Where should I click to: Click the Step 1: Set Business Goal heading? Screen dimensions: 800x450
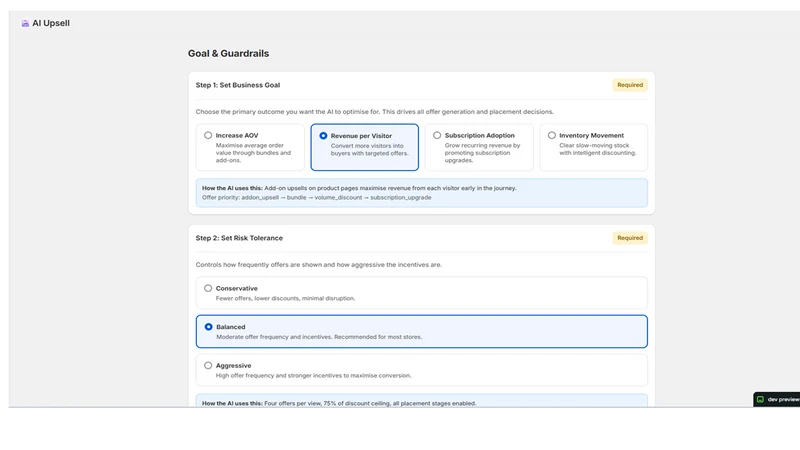[x=238, y=85]
